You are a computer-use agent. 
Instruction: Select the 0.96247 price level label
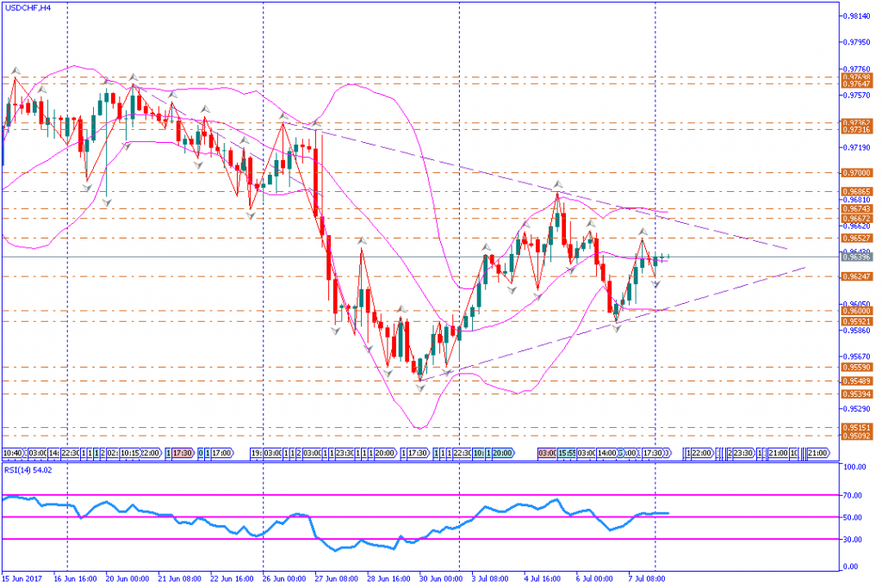tap(856, 276)
